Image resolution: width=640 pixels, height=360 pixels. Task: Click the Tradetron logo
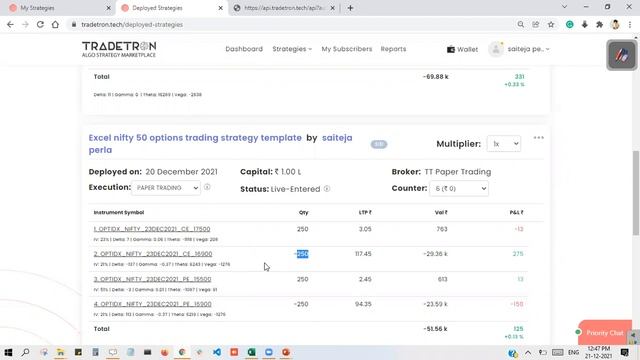119,49
